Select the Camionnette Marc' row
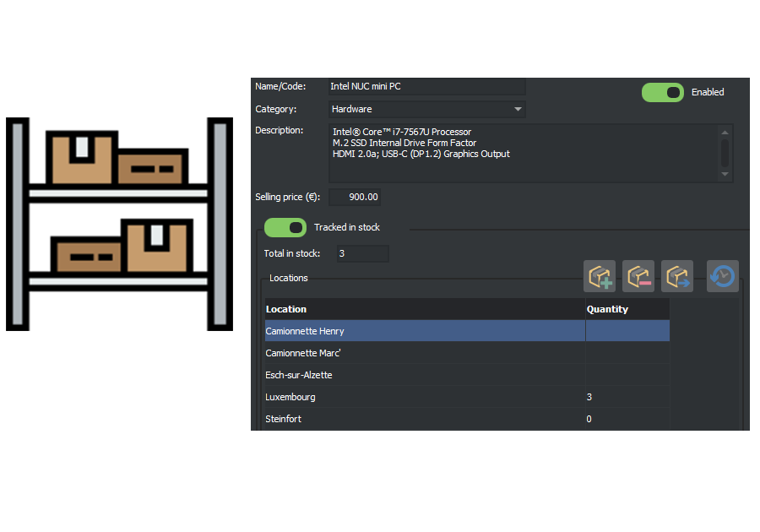Image resolution: width=760 pixels, height=532 pixels. tap(467, 353)
